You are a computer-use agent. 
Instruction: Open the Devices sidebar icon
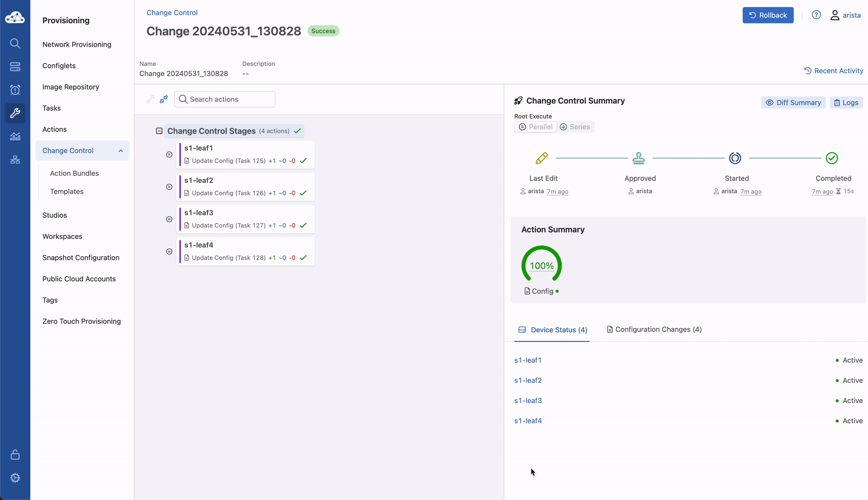tap(15, 67)
